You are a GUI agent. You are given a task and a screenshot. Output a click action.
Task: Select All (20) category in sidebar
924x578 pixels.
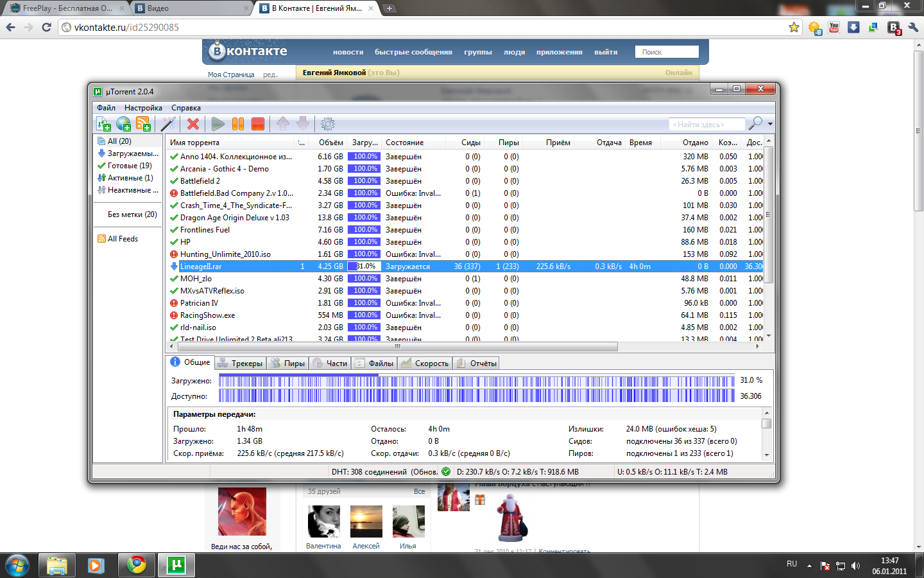127,141
